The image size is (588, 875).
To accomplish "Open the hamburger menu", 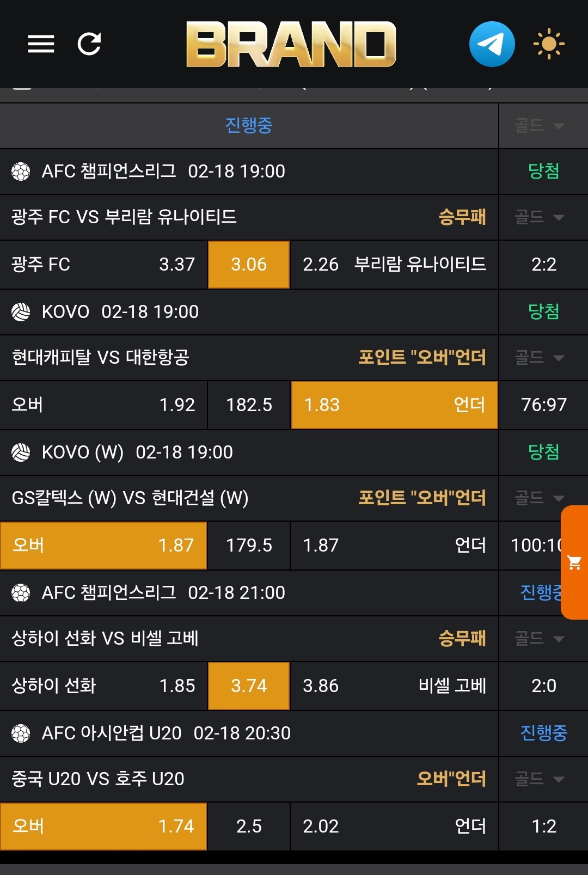I will tap(41, 44).
